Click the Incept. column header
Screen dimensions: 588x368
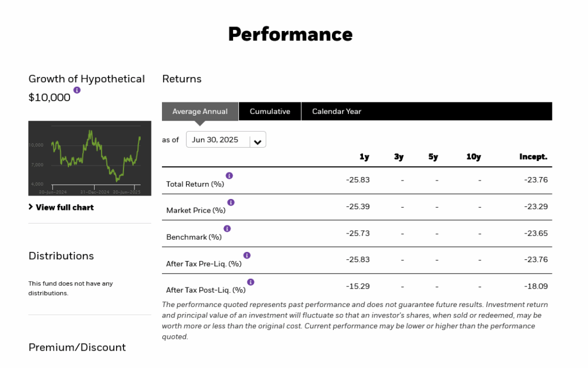[533, 156]
